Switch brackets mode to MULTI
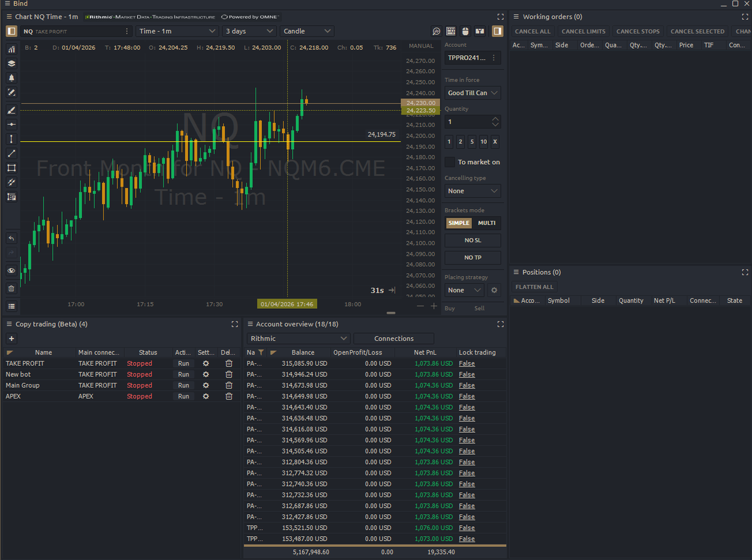 (487, 223)
